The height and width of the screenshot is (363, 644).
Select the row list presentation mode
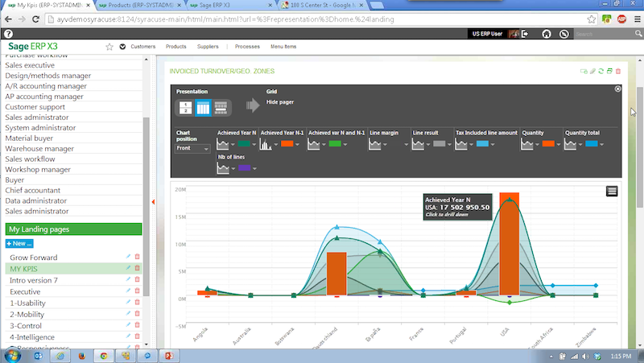pyautogui.click(x=221, y=107)
